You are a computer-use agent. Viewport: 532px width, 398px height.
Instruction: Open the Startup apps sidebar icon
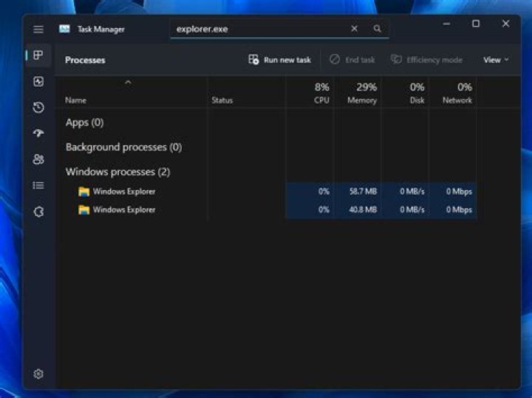38,133
